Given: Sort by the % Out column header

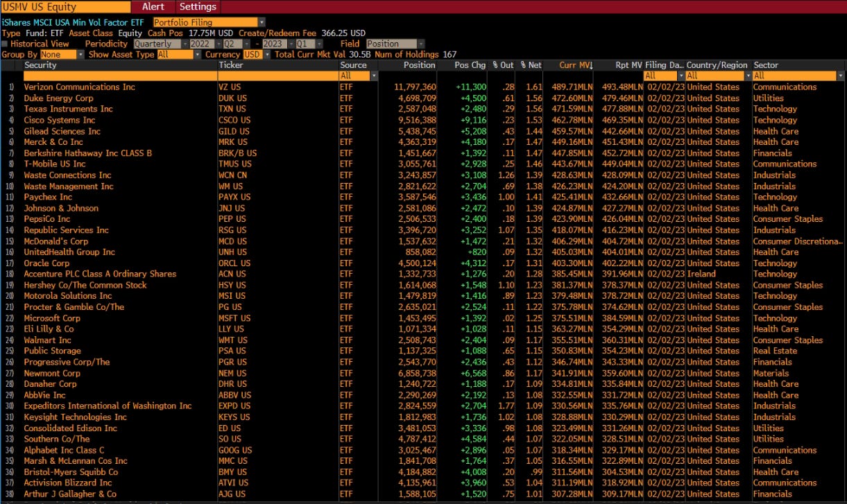Looking at the screenshot, I should [503, 65].
